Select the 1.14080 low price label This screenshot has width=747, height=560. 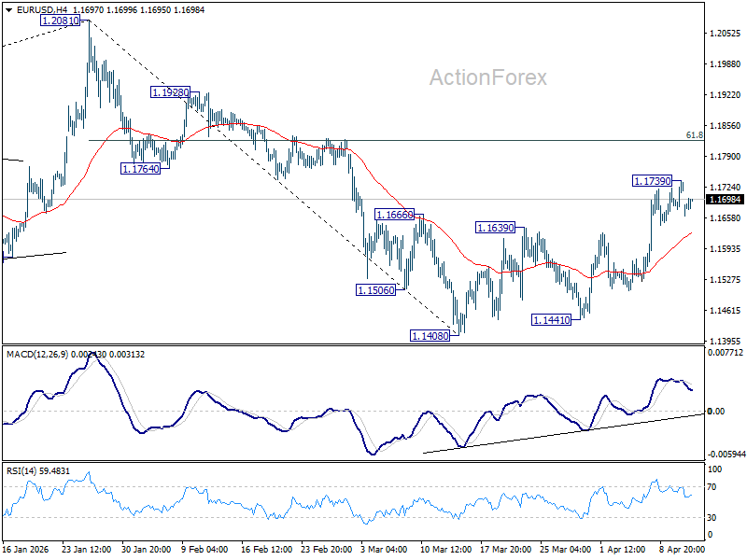pyautogui.click(x=430, y=336)
